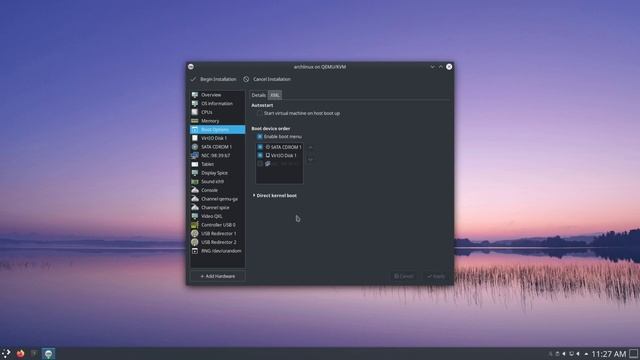
Task: Select 'Controller USB 0' text in list
Action: coord(218,225)
